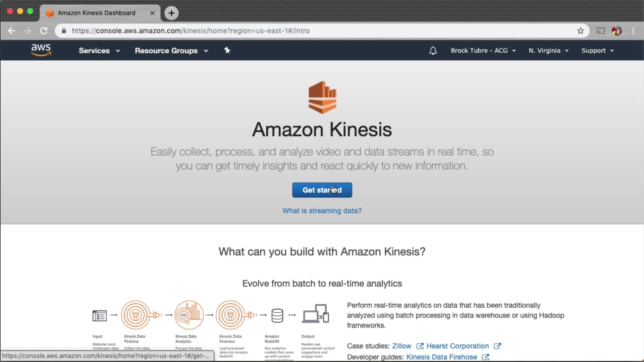Expand the Services dropdown
The image size is (644, 362).
point(99,51)
